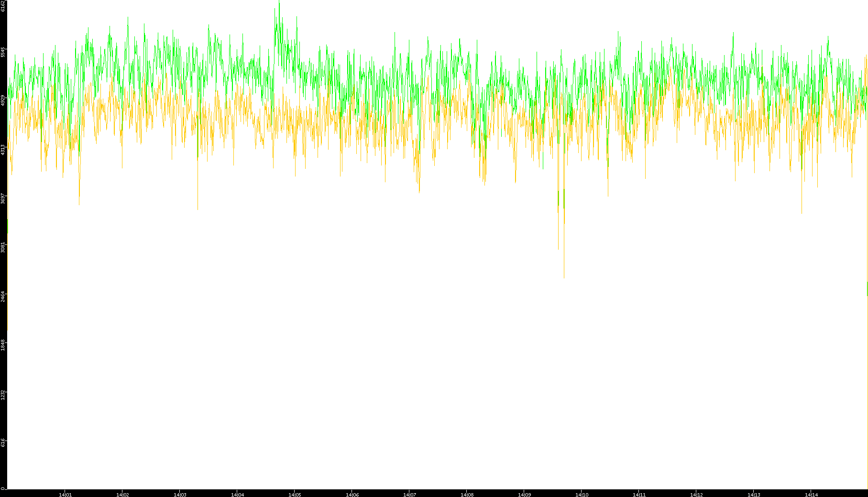868x497 pixels.
Task: Select the 4929 y-axis value
Action: pos(3,100)
